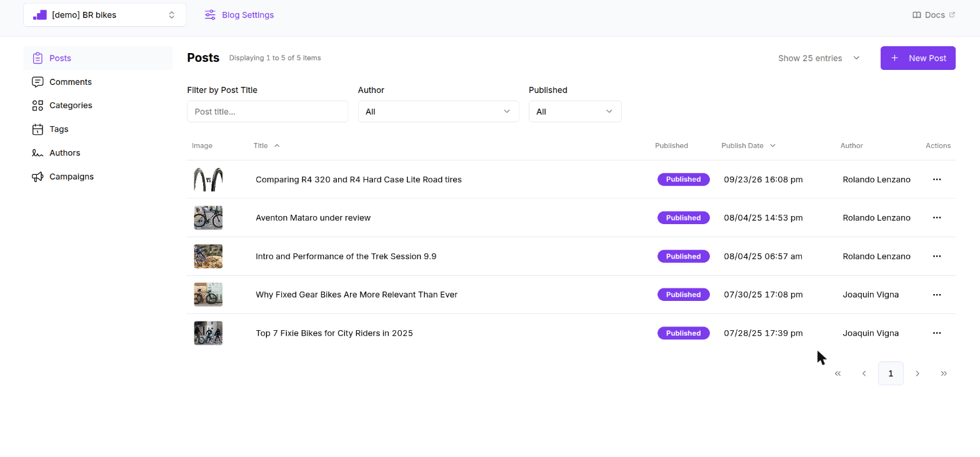980x457 pixels.
Task: Click the BR bikes workspace logo icon
Action: pyautogui.click(x=40, y=15)
